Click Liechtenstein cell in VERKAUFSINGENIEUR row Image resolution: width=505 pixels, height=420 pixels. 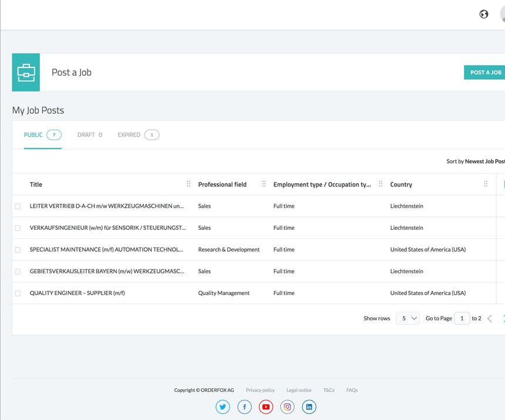(x=406, y=228)
